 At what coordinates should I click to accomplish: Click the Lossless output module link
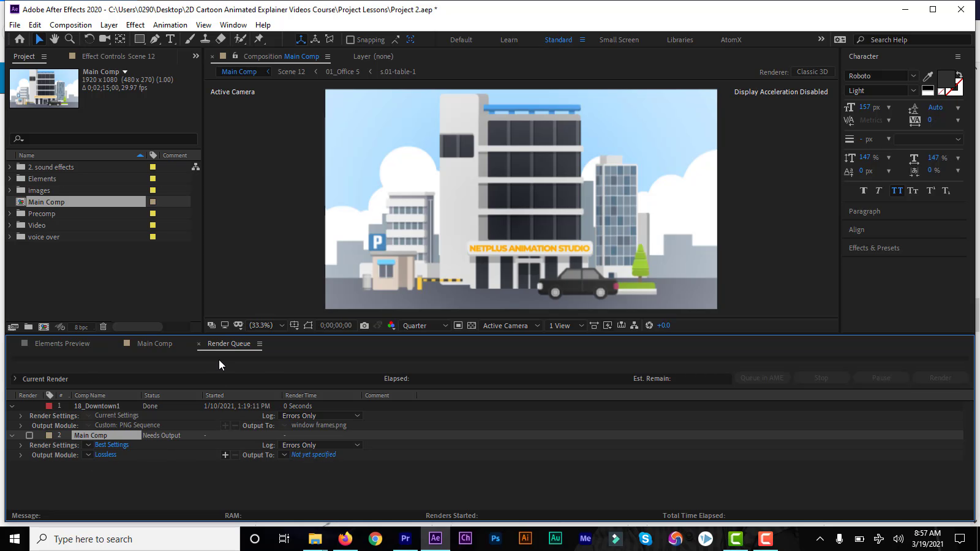[x=105, y=455]
